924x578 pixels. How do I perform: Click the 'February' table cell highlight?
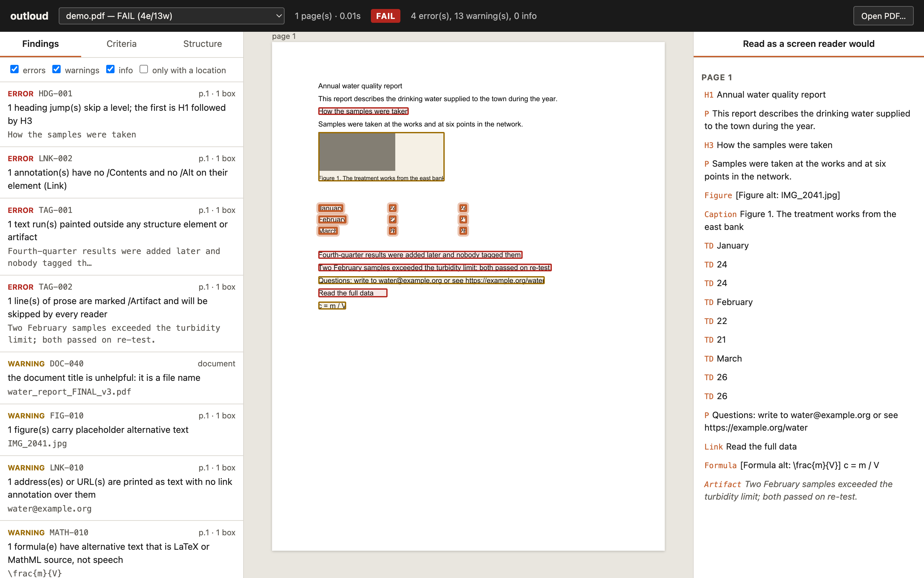tap(332, 219)
